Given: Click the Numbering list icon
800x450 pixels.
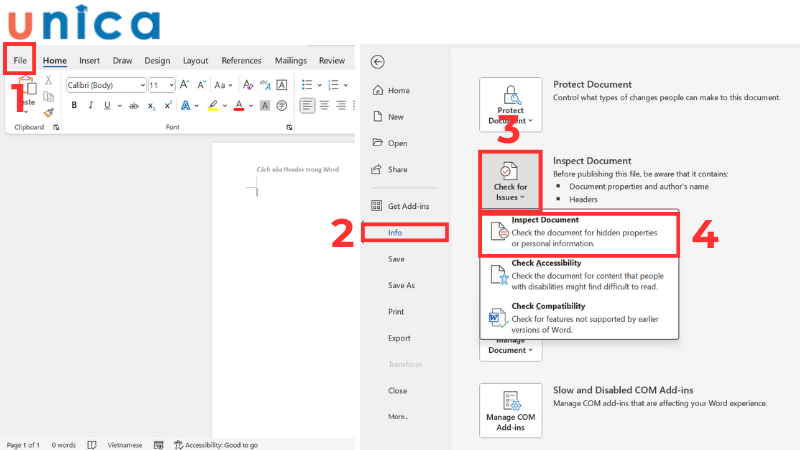Looking at the screenshot, I should (334, 85).
